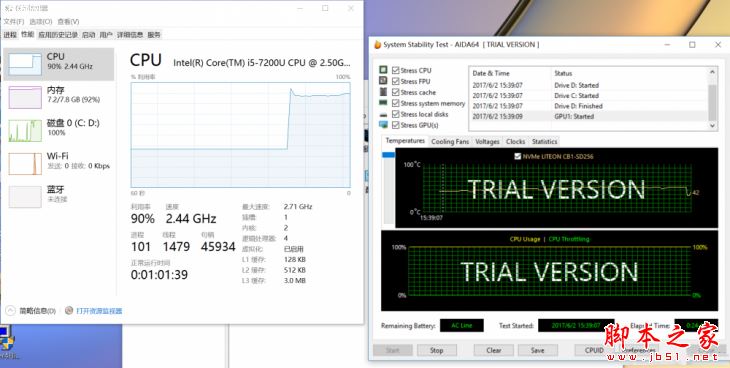730x368 pixels.
Task: Click the Test Started date field
Action: 575,326
